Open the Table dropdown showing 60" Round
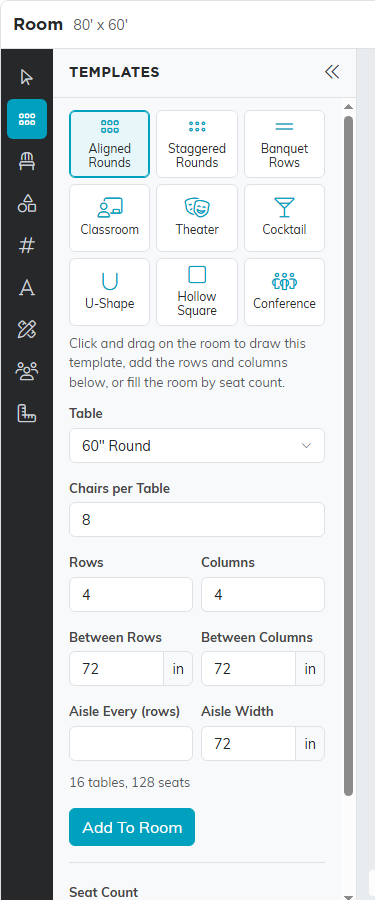The image size is (375, 900). (x=197, y=445)
